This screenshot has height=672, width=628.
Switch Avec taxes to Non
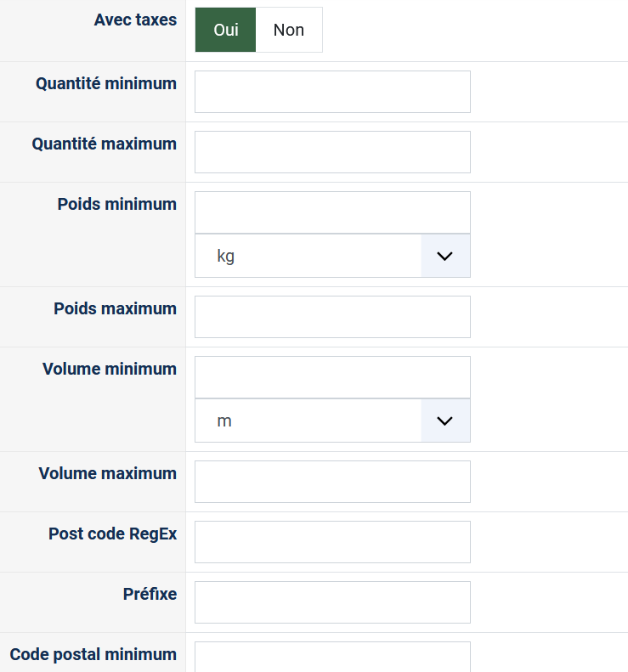tap(289, 30)
